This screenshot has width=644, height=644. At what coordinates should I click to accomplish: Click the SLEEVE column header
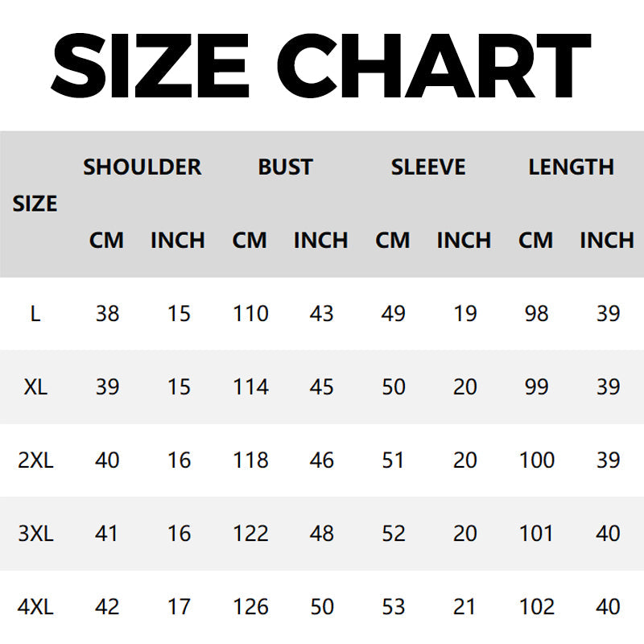tap(428, 167)
